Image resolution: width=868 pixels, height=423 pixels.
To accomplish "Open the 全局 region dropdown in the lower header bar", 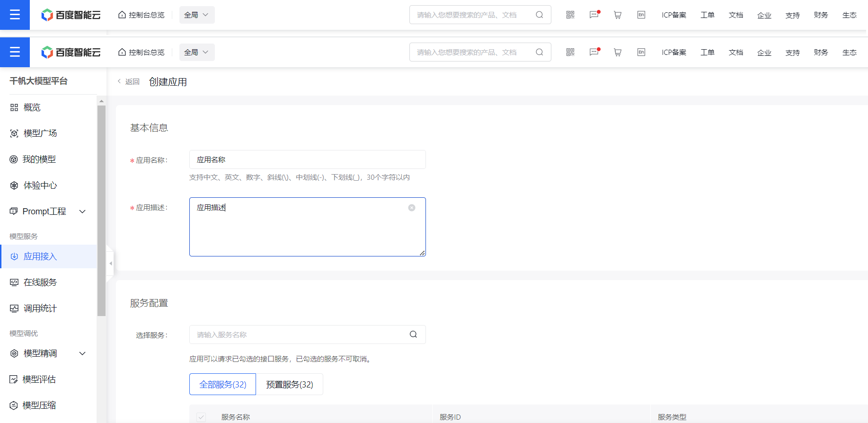I will tap(197, 52).
